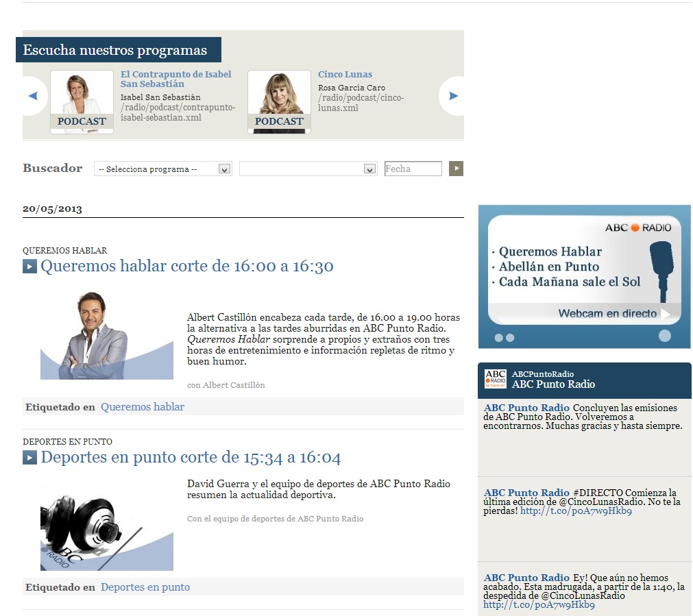The height and width of the screenshot is (616, 693).
Task: Open 'Deportes en punto corte de 15:34 a 16:04'
Action: tap(191, 457)
